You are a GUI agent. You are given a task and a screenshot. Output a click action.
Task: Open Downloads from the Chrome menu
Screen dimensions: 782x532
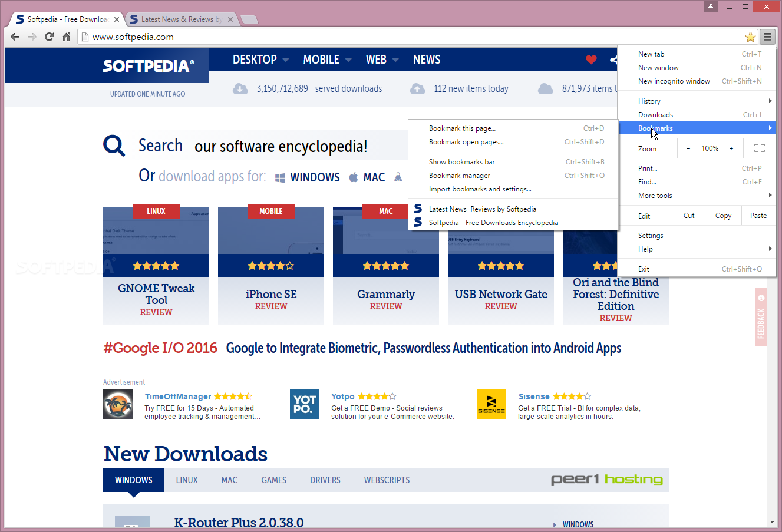click(x=697, y=115)
